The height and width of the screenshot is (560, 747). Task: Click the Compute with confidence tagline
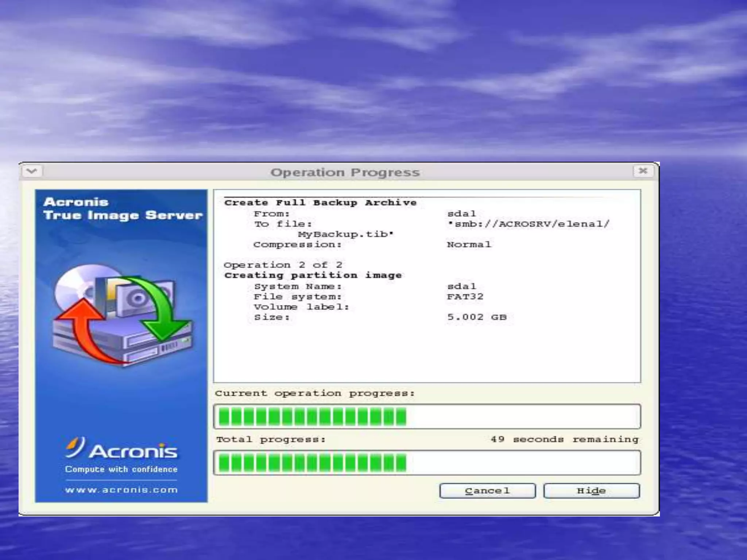point(121,469)
